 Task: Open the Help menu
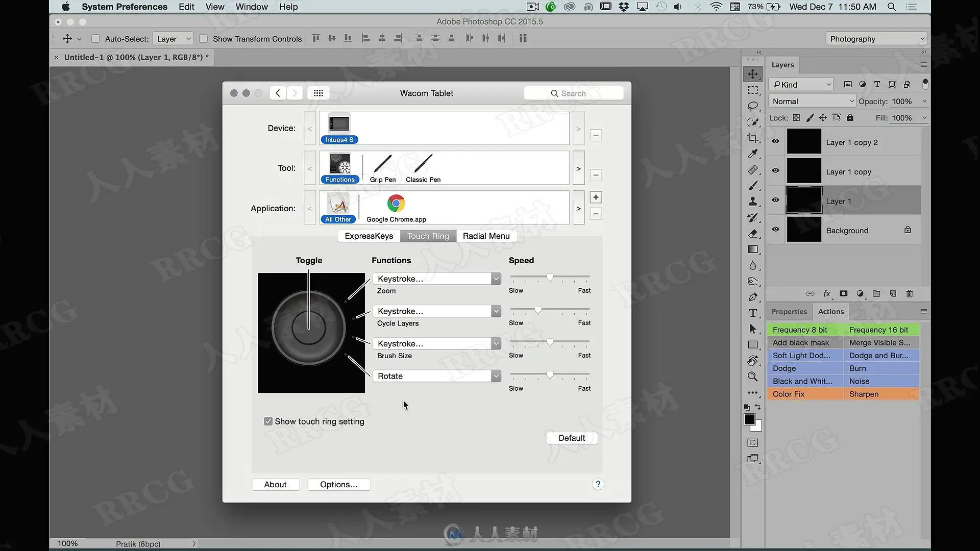pyautogui.click(x=288, y=7)
